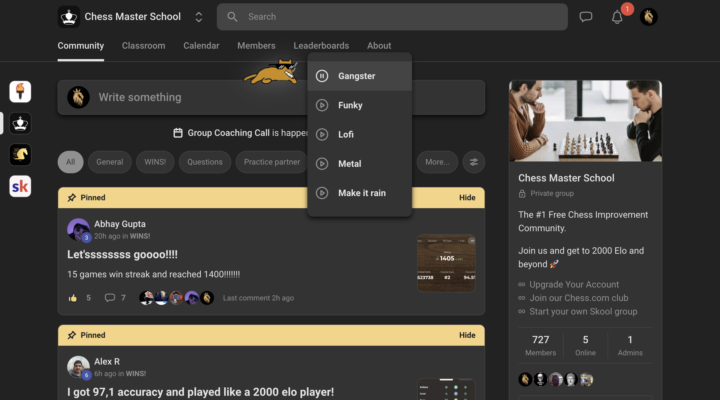The height and width of the screenshot is (400, 720).
Task: View the 1 Admins count
Action: tap(630, 345)
